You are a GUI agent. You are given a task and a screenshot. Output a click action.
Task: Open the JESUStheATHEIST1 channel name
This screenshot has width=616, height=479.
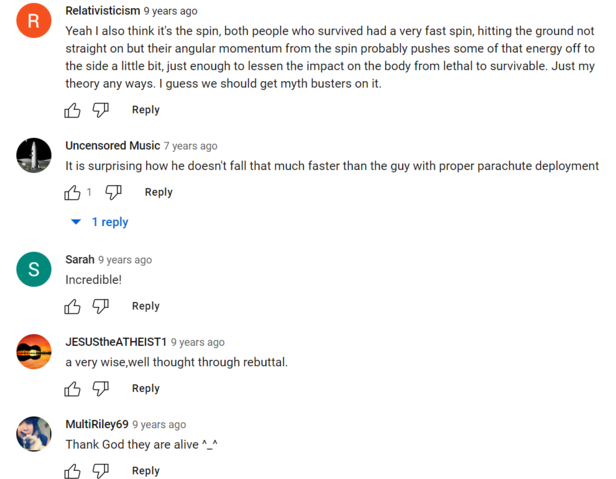point(116,342)
